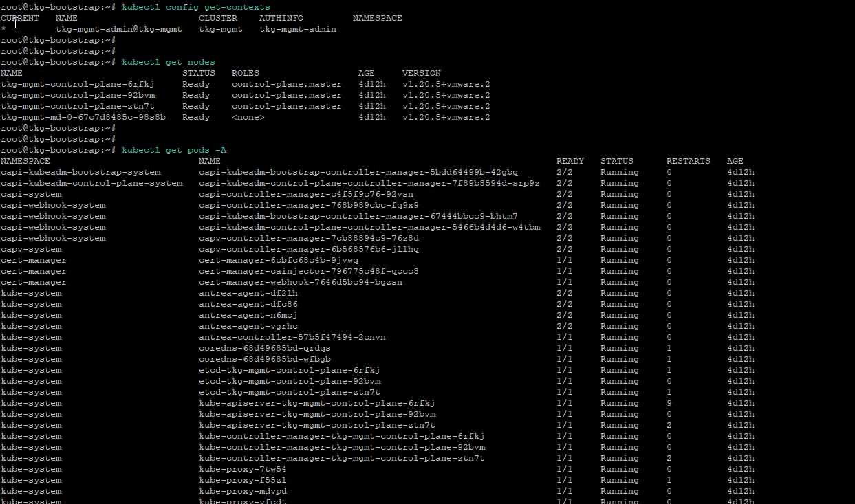This screenshot has height=504, width=855.
Task: Select pod kube-apiserver-tkg-mgmt-control-plane-92bvm
Action: pyautogui.click(x=317, y=414)
